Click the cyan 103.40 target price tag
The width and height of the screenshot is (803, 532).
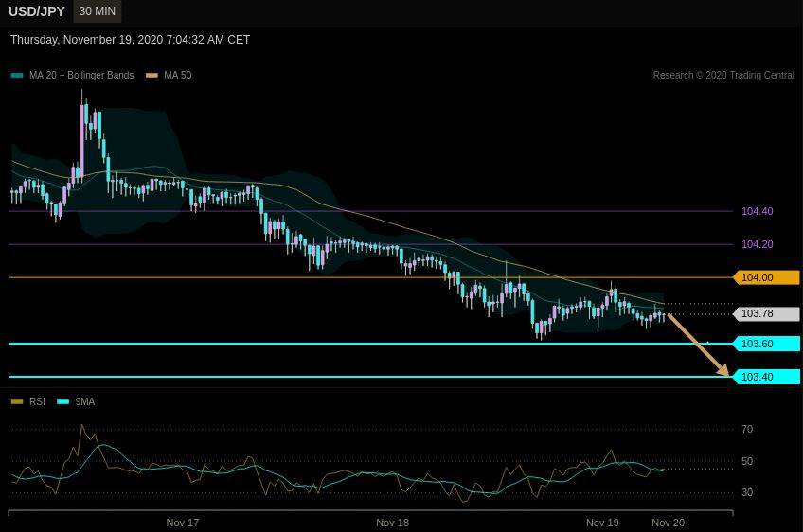[x=767, y=377]
